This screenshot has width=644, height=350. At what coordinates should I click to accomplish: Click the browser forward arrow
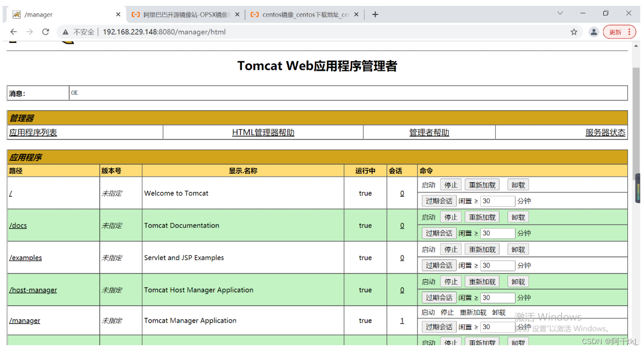(29, 32)
